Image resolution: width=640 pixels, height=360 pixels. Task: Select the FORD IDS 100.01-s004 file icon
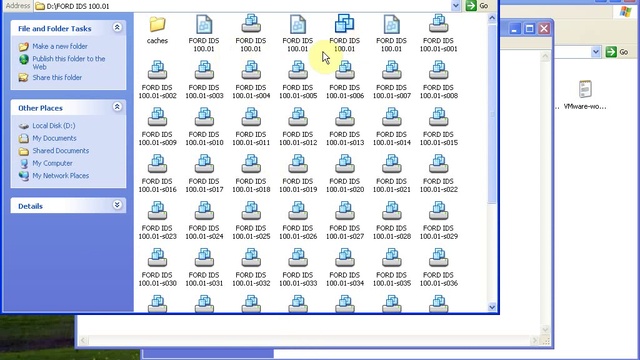pos(251,71)
